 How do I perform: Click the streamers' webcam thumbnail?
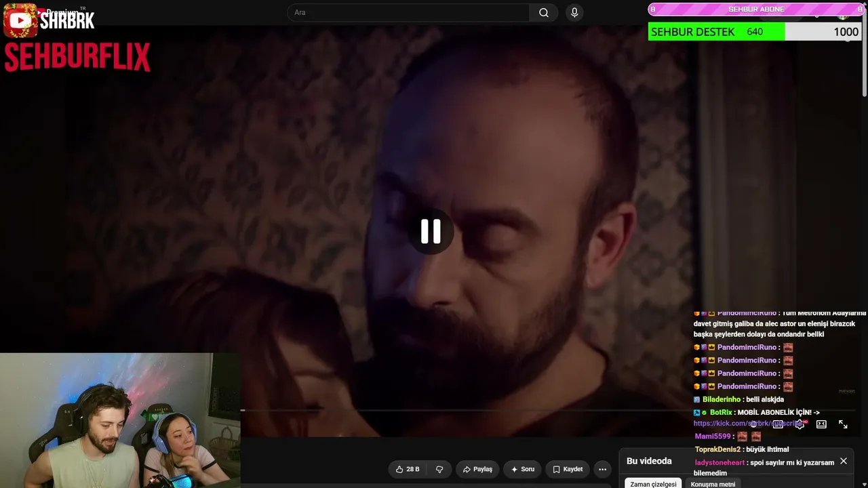[120, 420]
